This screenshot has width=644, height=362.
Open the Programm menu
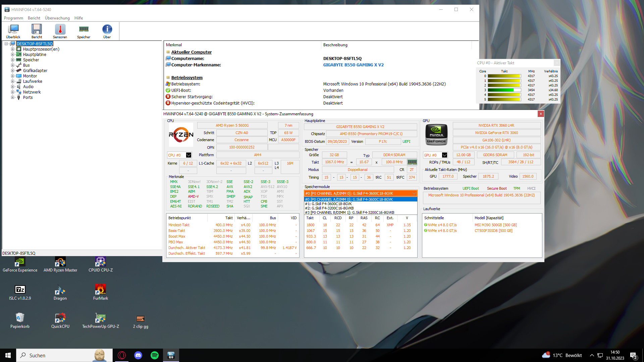[13, 18]
